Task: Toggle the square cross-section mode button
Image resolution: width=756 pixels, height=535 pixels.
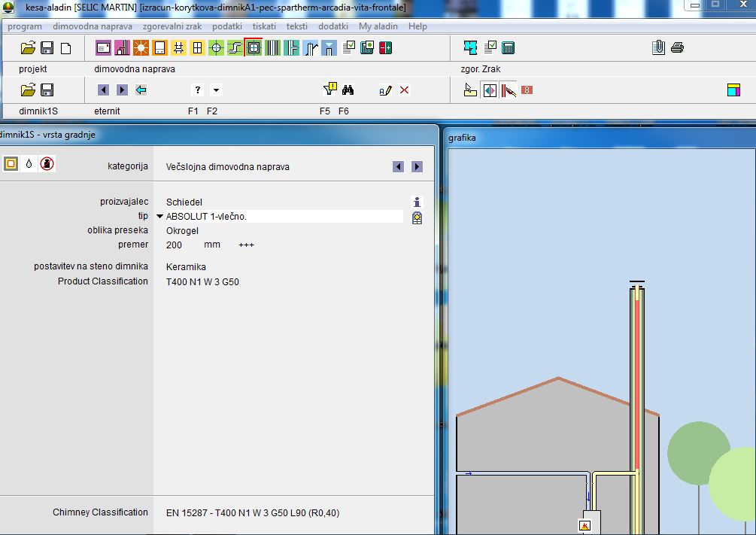Action: click(11, 164)
